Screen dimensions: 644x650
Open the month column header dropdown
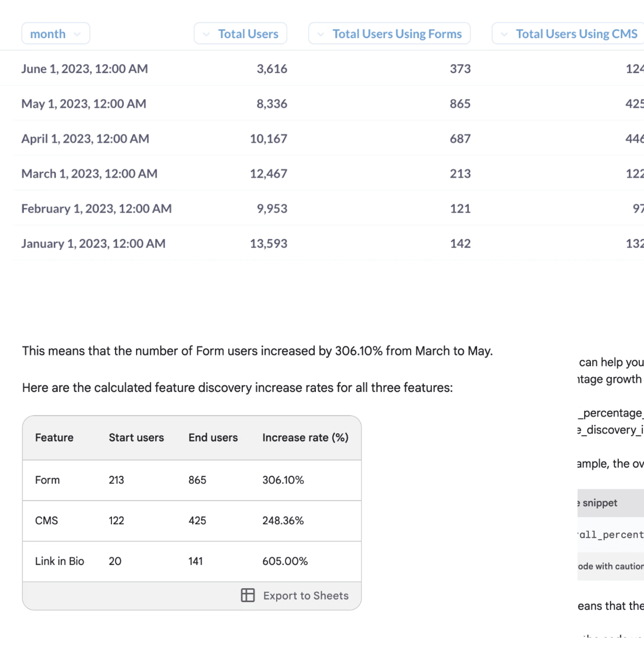56,34
